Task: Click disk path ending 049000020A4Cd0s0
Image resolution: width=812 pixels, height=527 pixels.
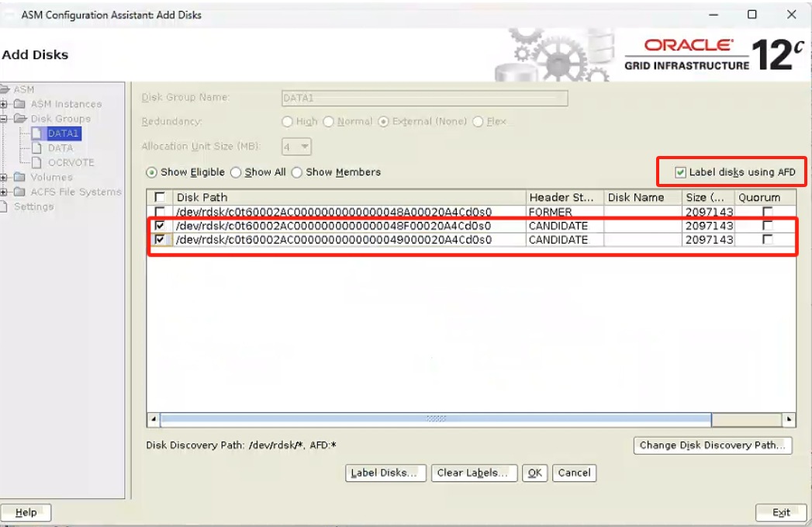Action: (333, 240)
